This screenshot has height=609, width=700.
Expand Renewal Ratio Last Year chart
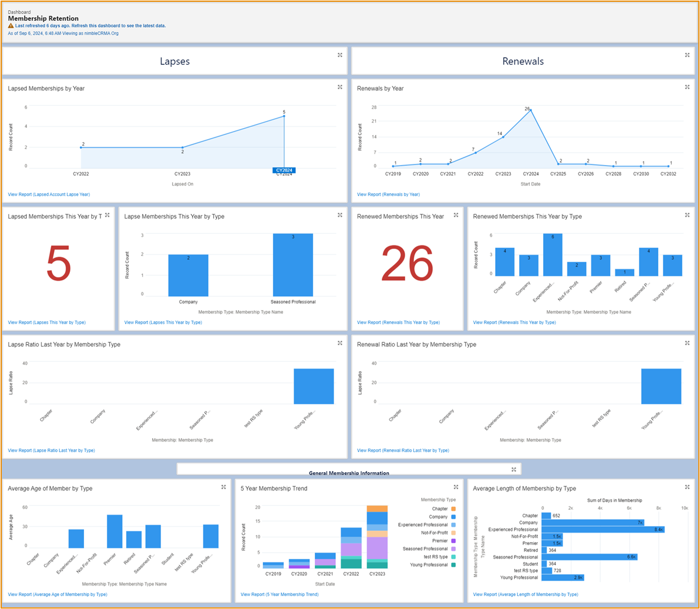coord(687,344)
